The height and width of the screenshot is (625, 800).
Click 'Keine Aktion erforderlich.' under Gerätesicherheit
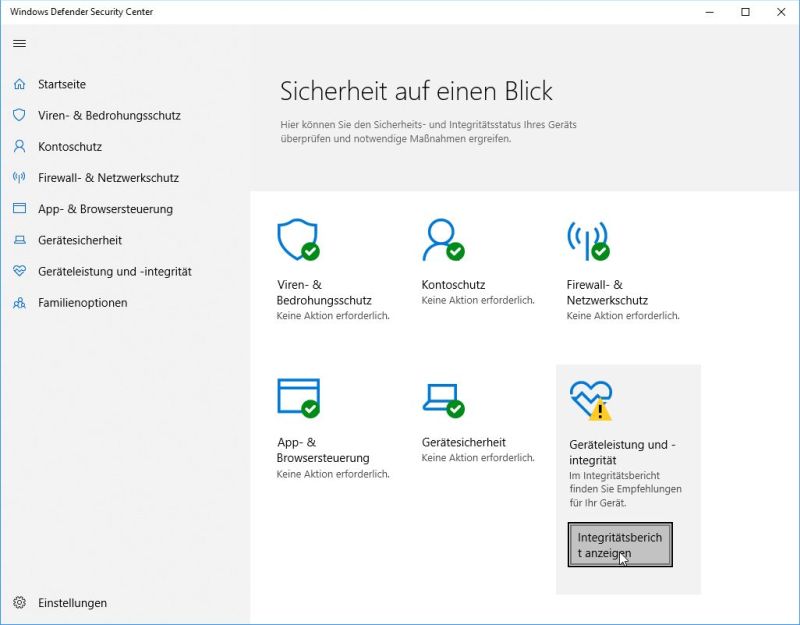click(478, 458)
